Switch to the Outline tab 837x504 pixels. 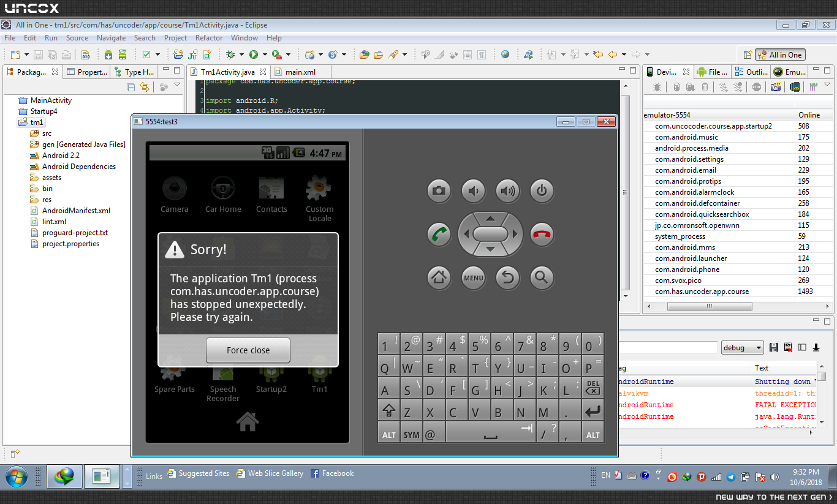(752, 72)
